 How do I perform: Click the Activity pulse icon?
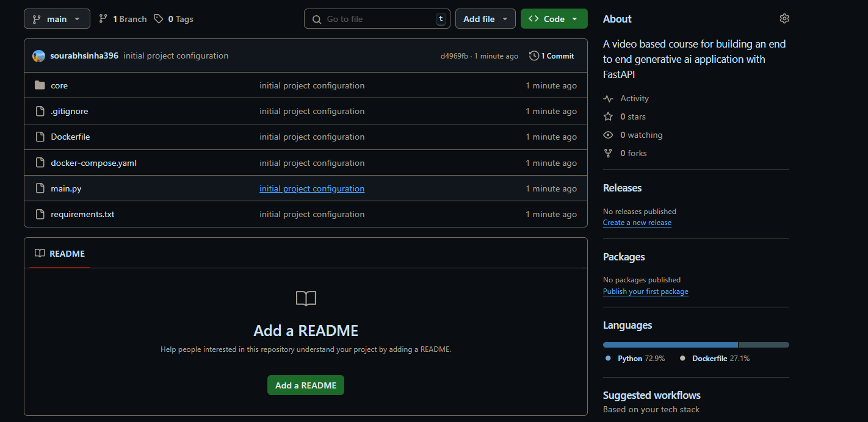tap(608, 98)
